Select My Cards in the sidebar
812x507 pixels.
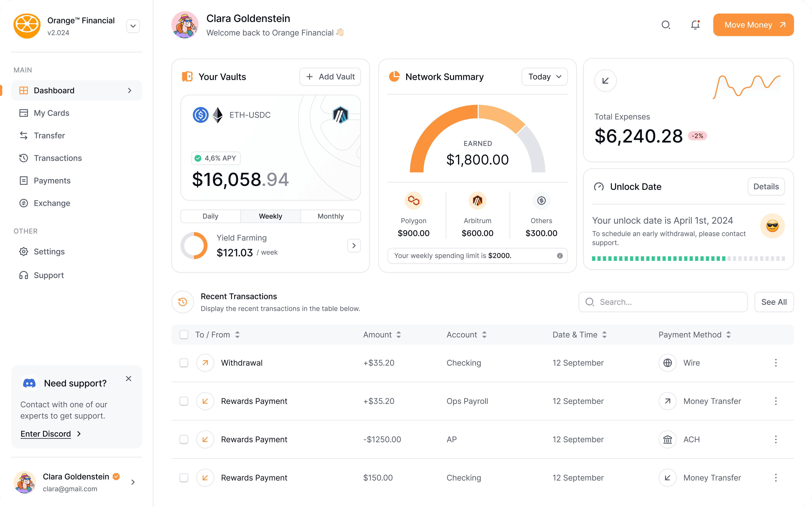point(51,113)
